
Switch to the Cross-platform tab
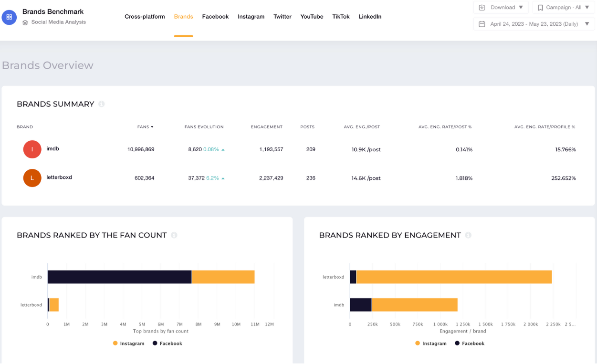(x=145, y=17)
